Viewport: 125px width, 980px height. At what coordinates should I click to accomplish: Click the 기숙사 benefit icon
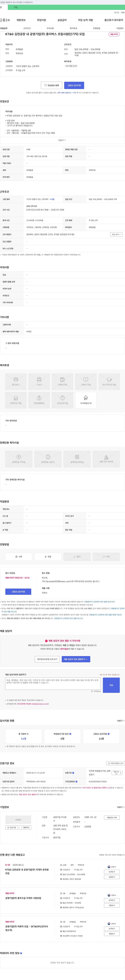pos(39,382)
